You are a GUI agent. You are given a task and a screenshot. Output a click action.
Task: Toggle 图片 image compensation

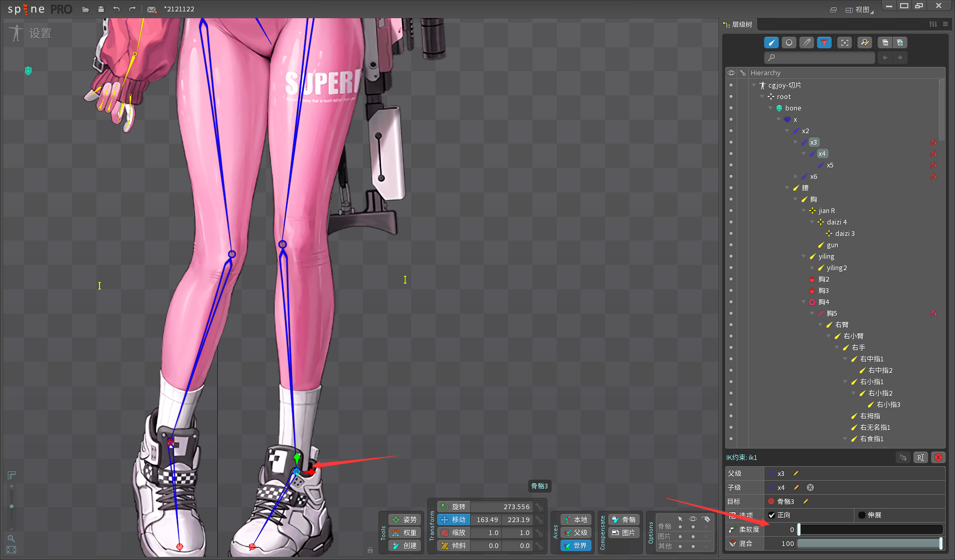pos(624,533)
